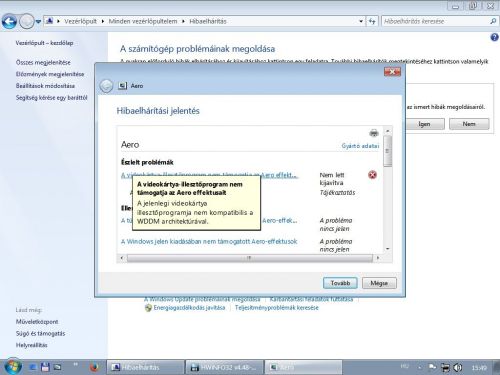The image size is (500, 375).
Task: Click the vertical scrollbar thumb in report
Action: (x=387, y=151)
